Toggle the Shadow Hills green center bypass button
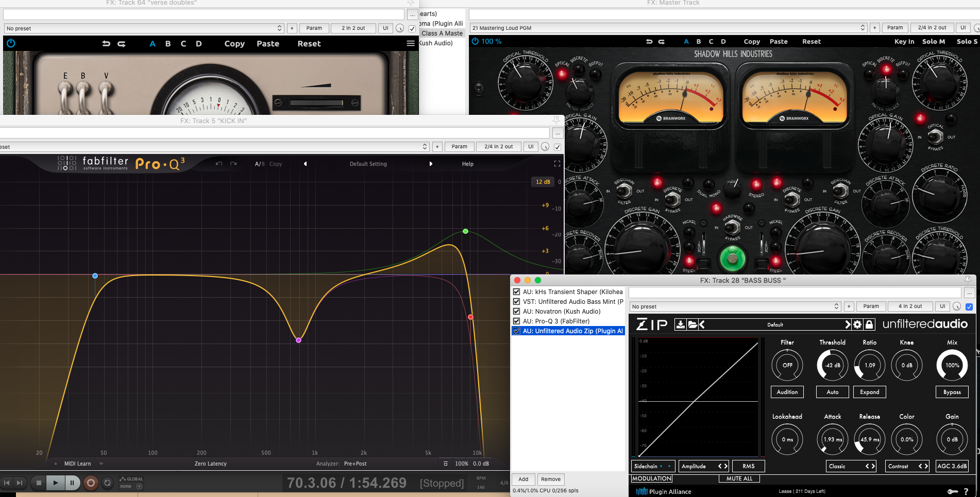 coord(732,258)
